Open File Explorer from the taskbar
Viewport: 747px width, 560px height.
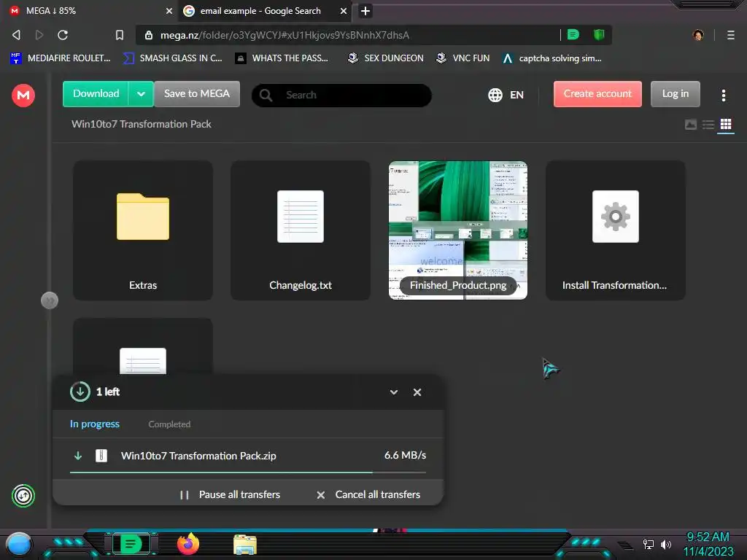(245, 545)
